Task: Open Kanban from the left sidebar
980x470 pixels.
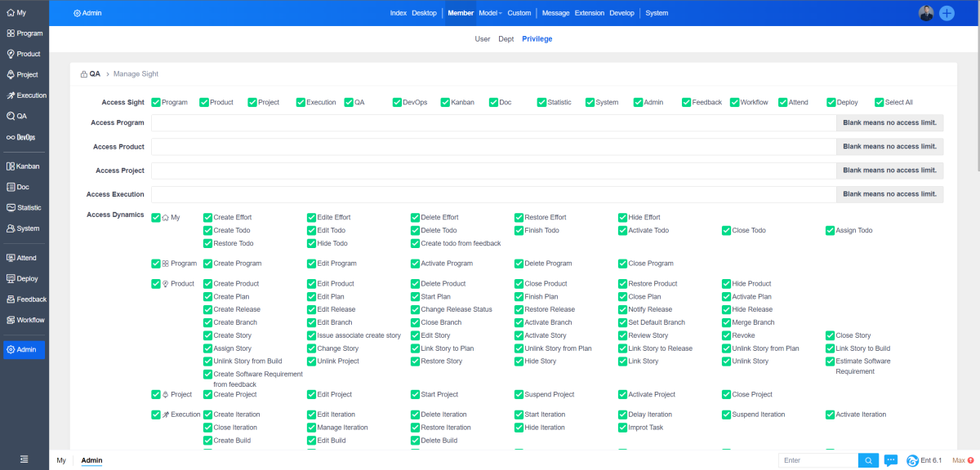Action: [x=24, y=166]
